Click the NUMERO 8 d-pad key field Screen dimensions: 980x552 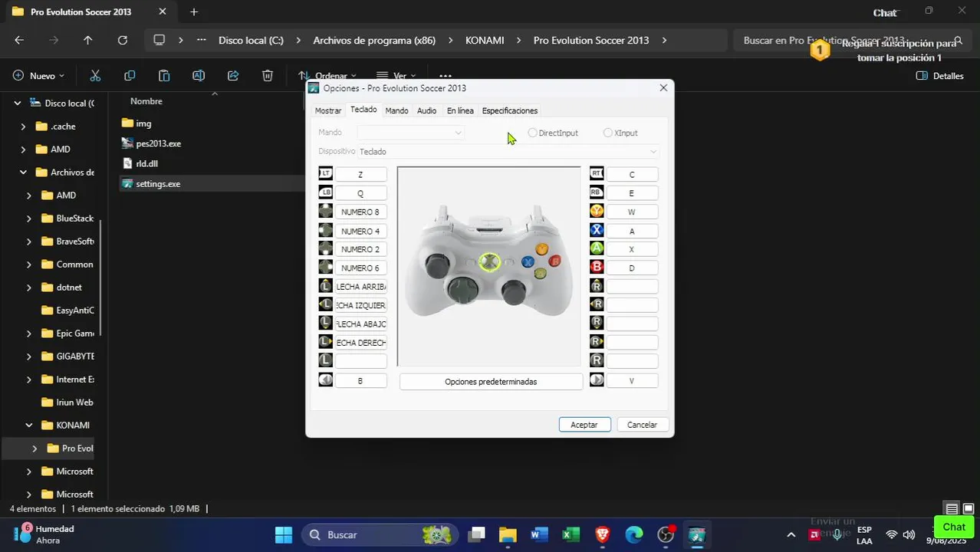click(360, 212)
